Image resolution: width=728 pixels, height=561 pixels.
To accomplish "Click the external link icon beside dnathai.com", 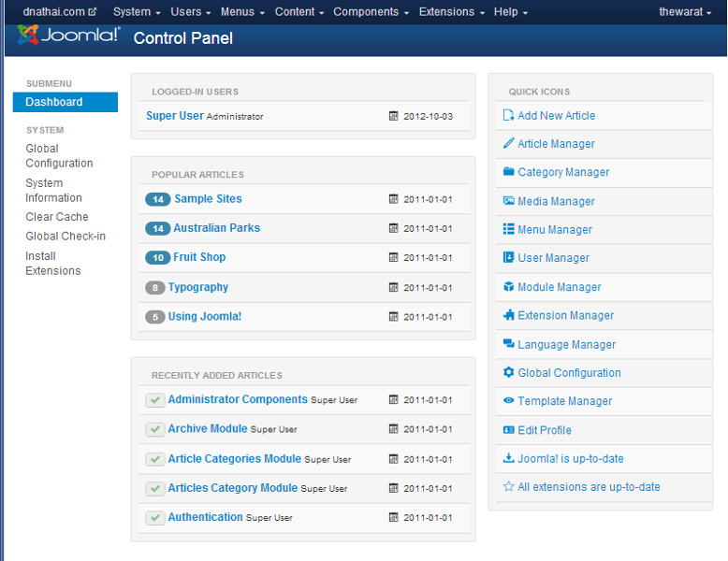I will (x=93, y=12).
